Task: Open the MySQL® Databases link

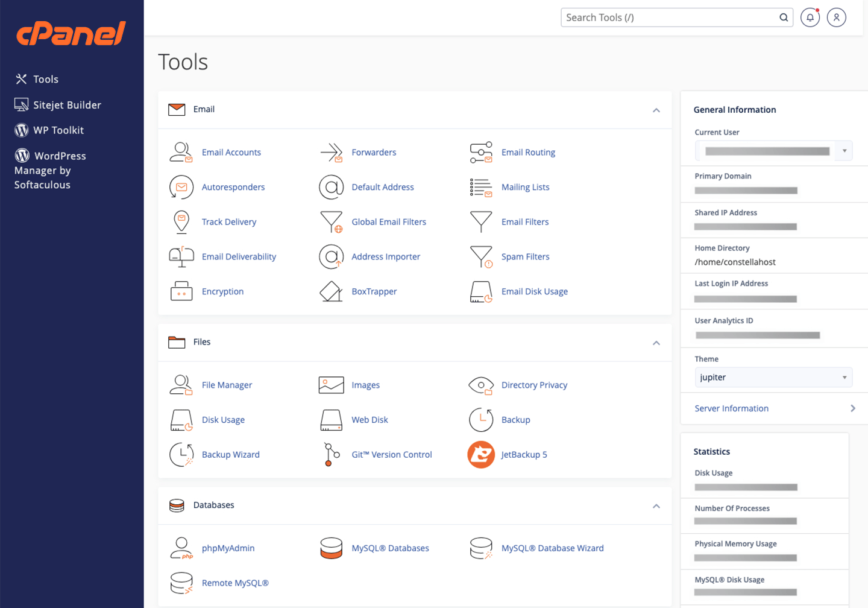Action: (x=390, y=548)
